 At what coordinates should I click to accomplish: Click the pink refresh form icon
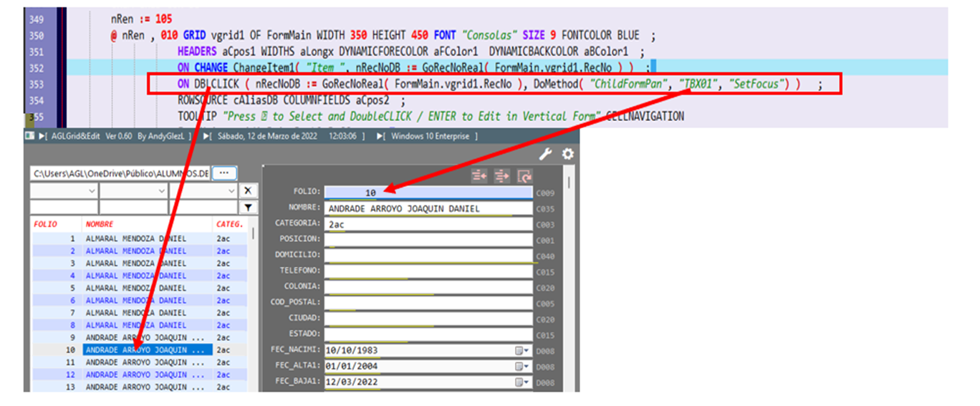tap(524, 175)
